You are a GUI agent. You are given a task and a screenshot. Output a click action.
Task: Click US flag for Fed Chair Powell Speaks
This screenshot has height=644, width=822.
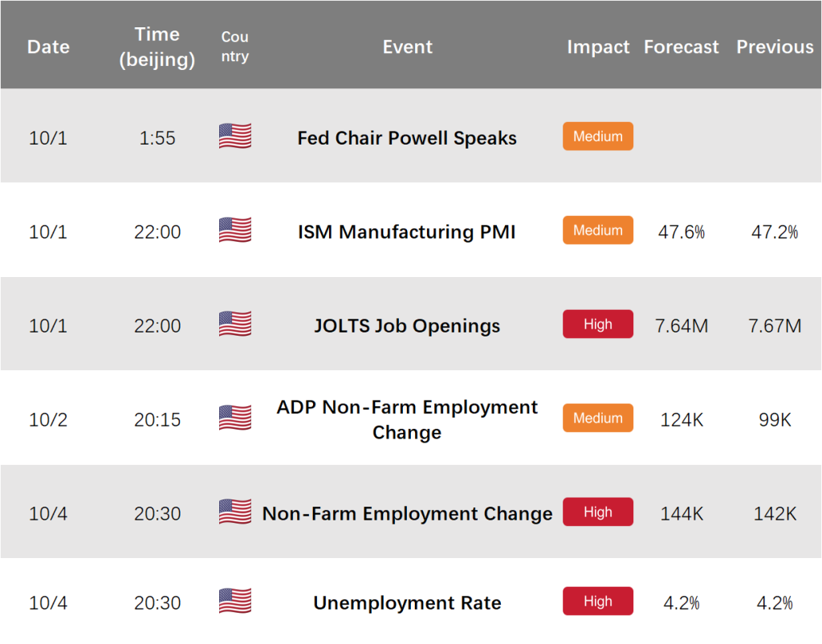[235, 136]
